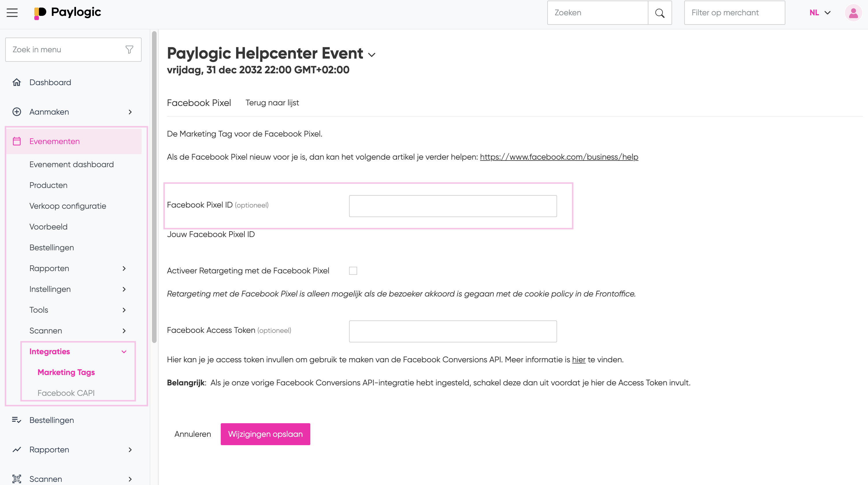Click the Scannen QR-code icon at bottom
868x485 pixels.
point(16,479)
